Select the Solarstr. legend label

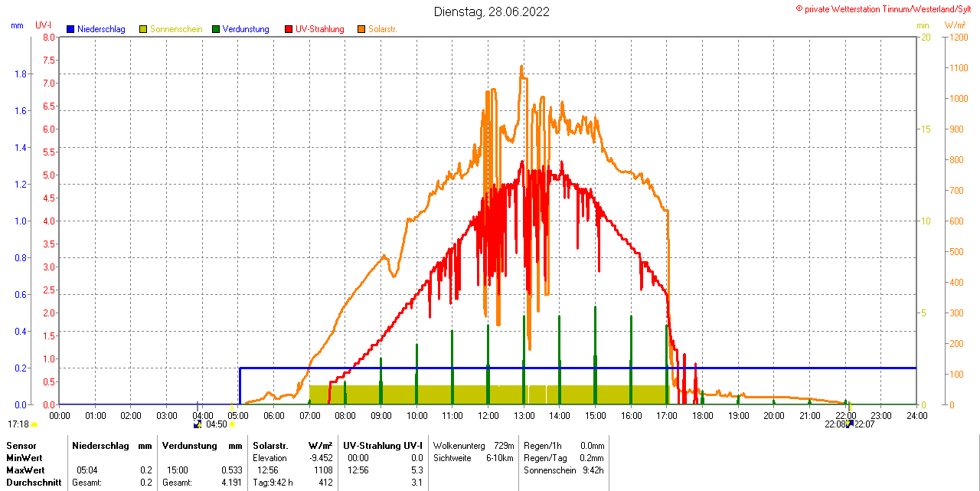coord(383,29)
